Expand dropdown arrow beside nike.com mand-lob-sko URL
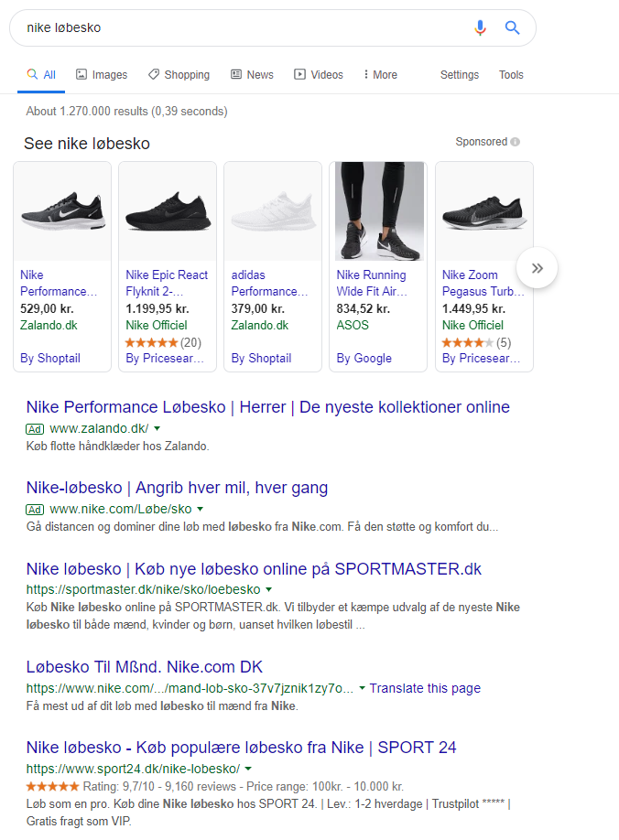 click(362, 688)
